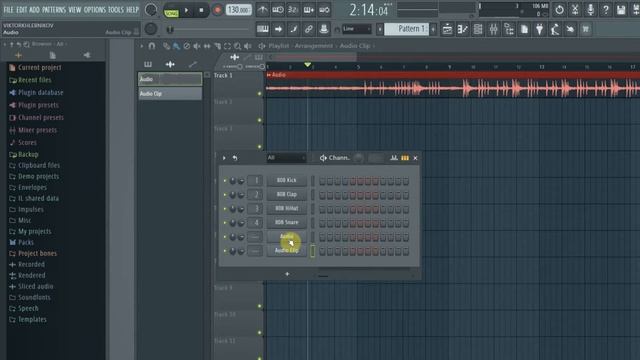This screenshot has height=360, width=640.
Task: Click the Audio Clip channel button
Action: click(287, 251)
